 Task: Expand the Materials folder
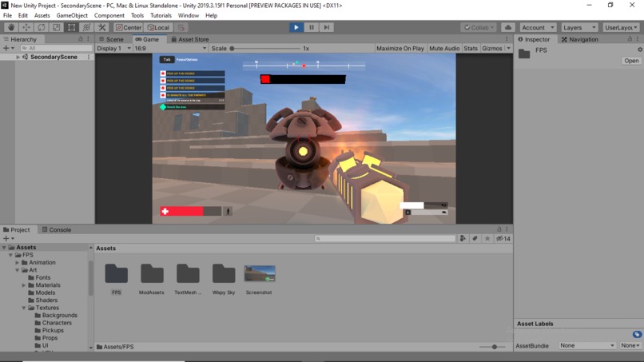point(24,285)
